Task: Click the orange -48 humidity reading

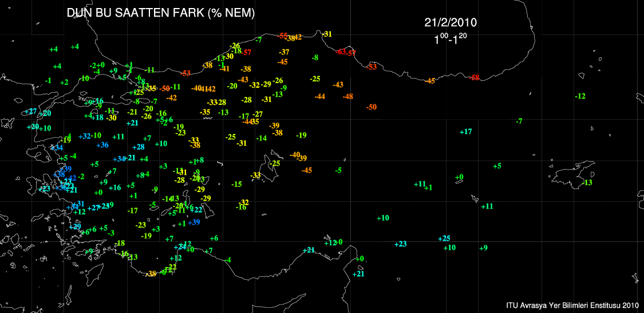Action: pyautogui.click(x=347, y=96)
